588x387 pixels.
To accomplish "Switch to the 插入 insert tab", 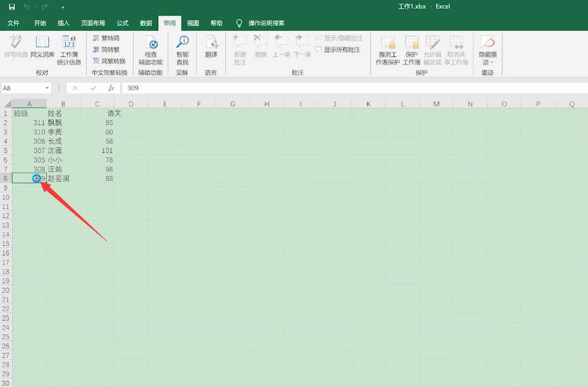I will click(x=63, y=23).
